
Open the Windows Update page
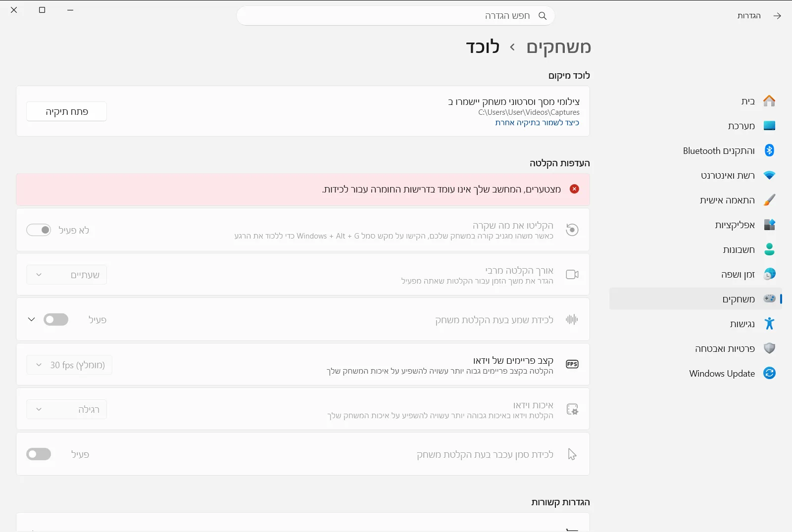(696, 373)
